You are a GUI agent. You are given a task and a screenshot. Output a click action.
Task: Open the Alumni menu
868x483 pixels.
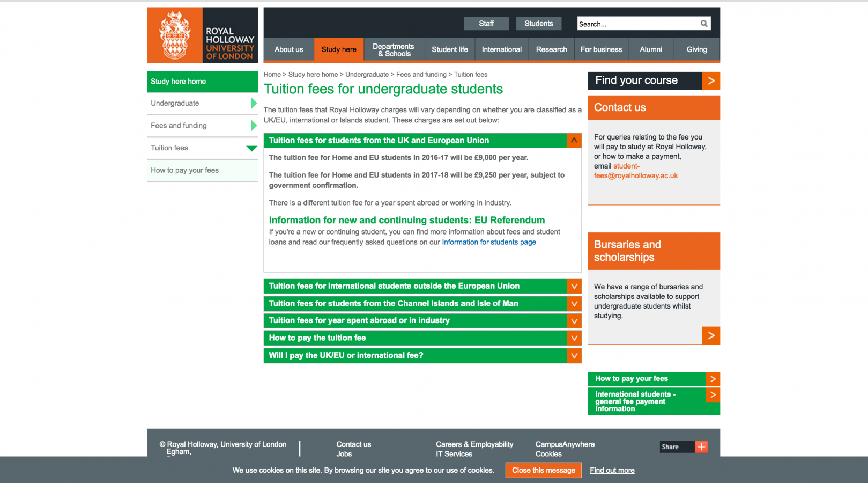(651, 49)
